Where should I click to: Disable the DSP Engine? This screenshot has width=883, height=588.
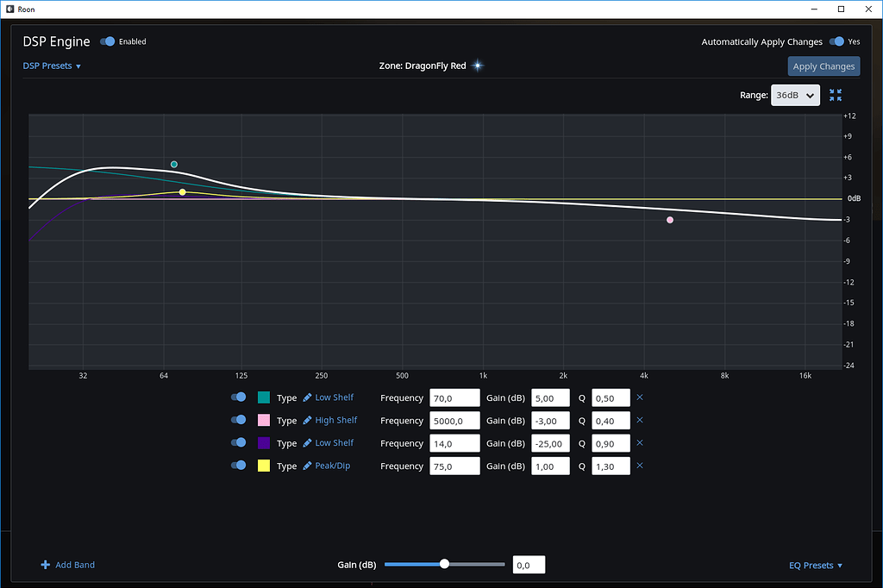(x=107, y=41)
